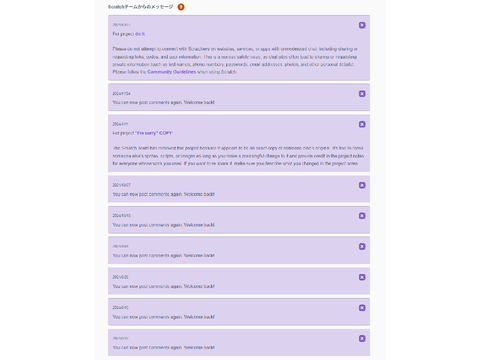Click the Scratchチームからのメッセージ heading
The width and height of the screenshot is (480, 360).
(x=140, y=7)
